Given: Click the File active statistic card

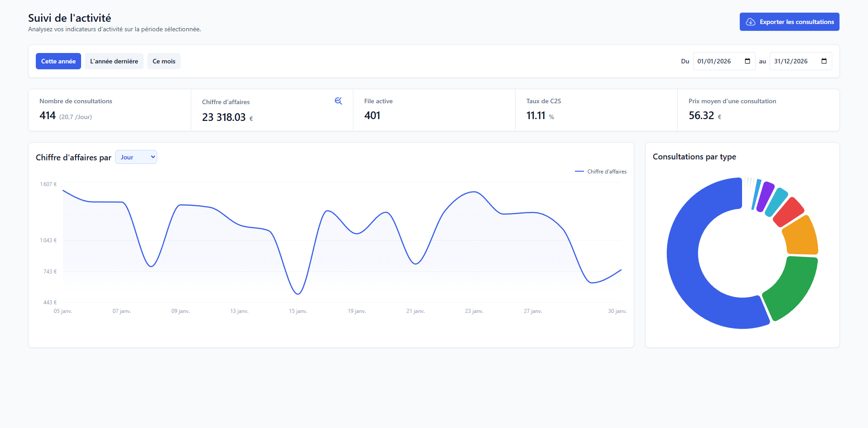Looking at the screenshot, I should [x=434, y=110].
